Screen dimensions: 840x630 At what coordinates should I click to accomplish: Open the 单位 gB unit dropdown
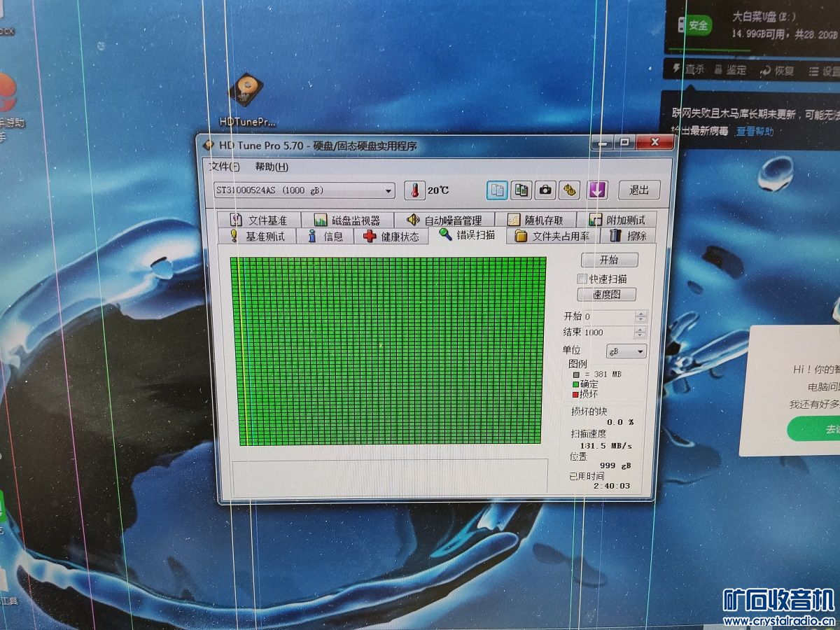click(626, 351)
